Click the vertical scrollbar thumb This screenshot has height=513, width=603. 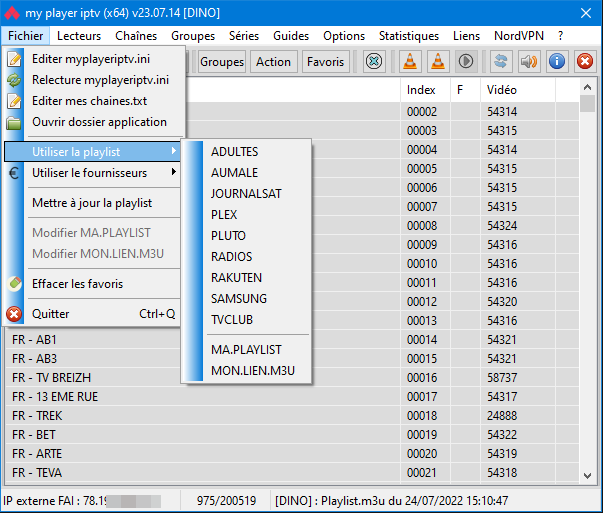(x=587, y=104)
